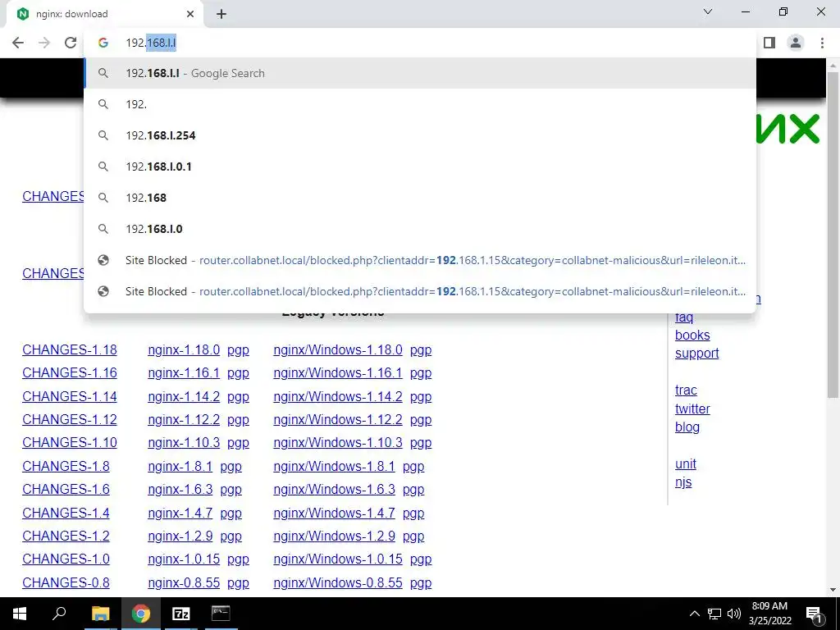Screen dimensions: 840x630
Task: Open the unit sidebar link
Action: point(686,464)
